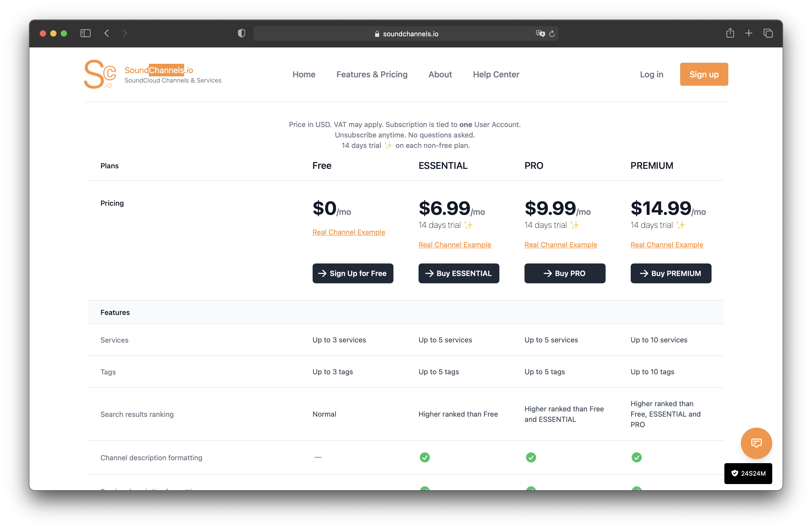This screenshot has height=529, width=812.
Task: Click the PREMIUM plan heading
Action: point(652,166)
